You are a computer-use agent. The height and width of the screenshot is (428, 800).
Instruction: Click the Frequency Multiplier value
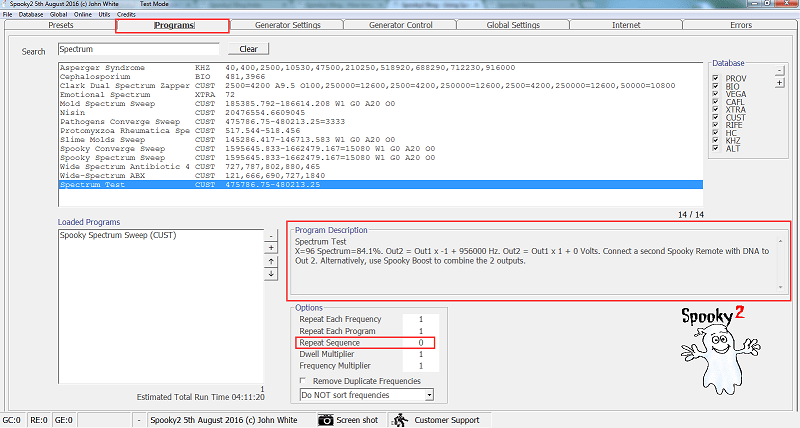click(x=420, y=366)
